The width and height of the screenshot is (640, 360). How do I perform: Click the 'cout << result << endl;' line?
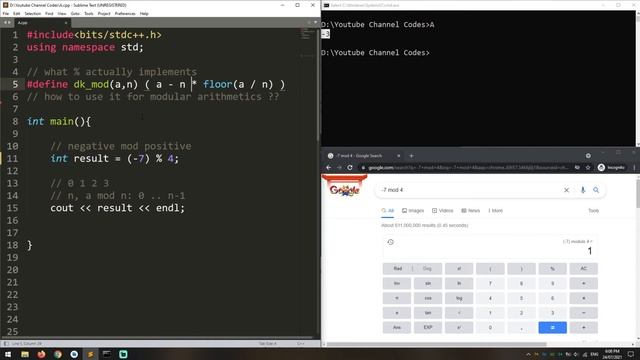pyautogui.click(x=117, y=208)
